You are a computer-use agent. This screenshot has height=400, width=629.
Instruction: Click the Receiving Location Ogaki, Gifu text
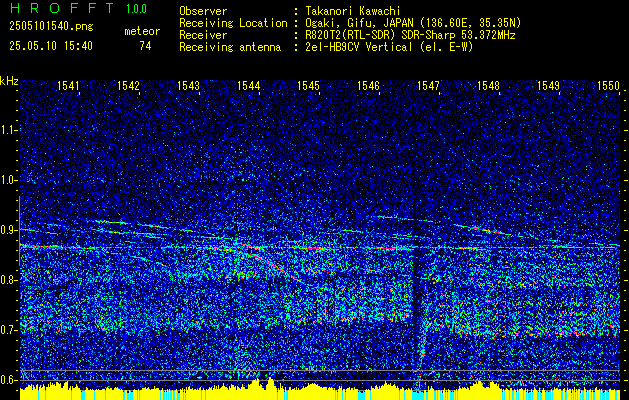(x=413, y=23)
